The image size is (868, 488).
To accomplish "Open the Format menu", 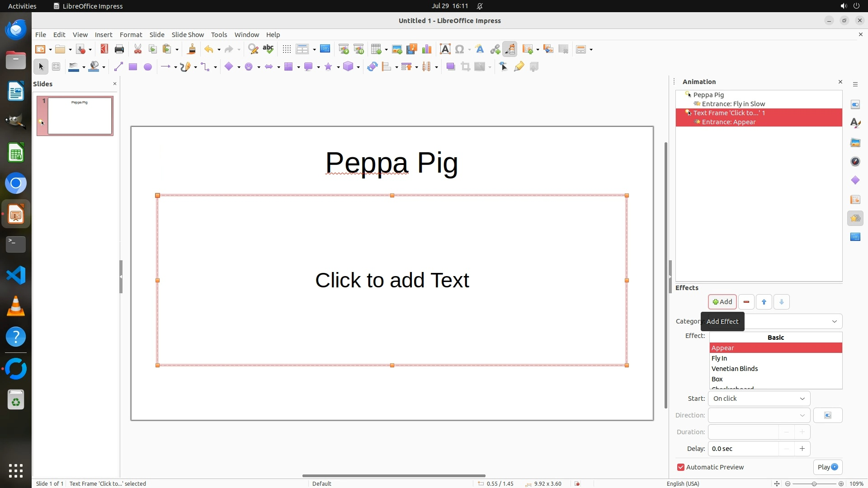I will [x=131, y=35].
